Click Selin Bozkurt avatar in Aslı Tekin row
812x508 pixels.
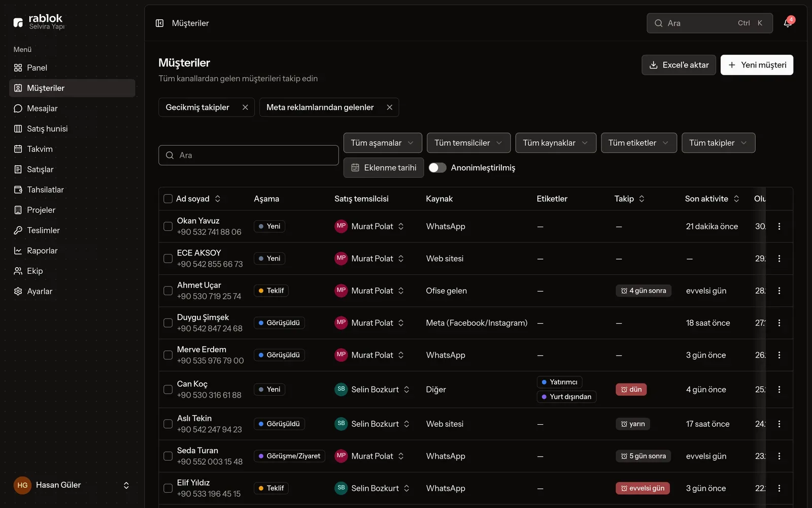(x=341, y=424)
